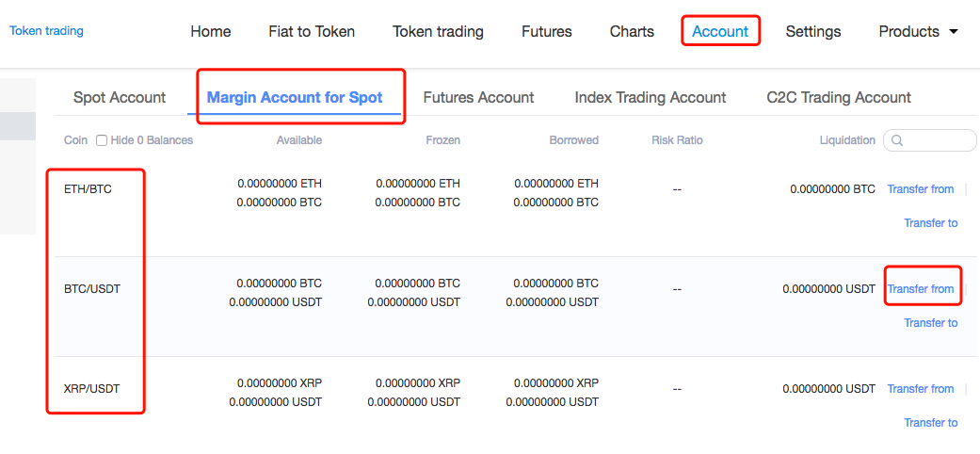Open the Spot Account tab
The image size is (980, 454).
120,98
